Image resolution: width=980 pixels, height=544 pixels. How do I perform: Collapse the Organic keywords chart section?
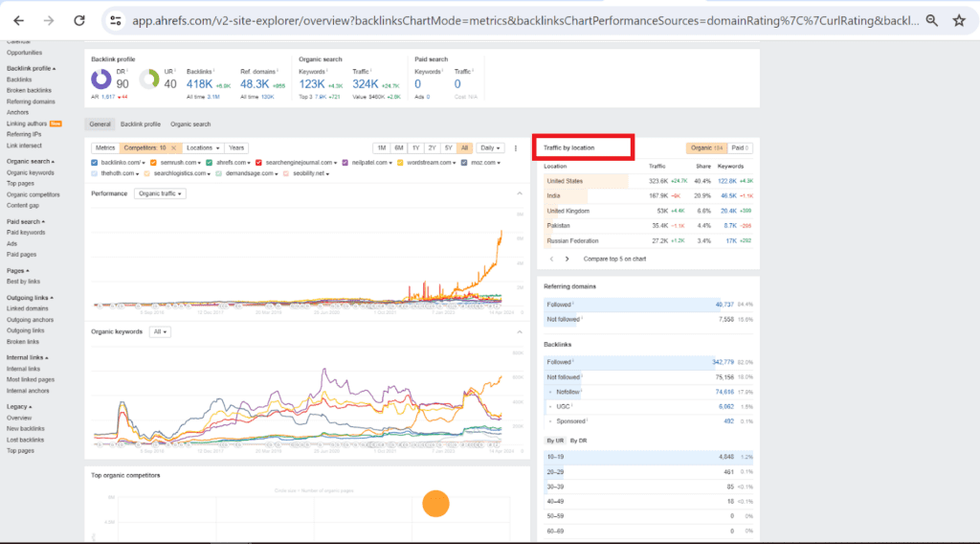[520, 332]
